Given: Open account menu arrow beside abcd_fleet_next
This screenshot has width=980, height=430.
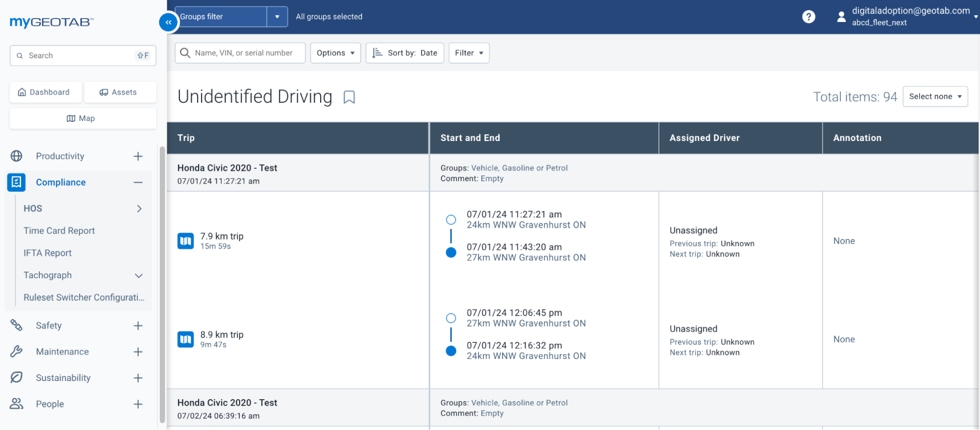Looking at the screenshot, I should pyautogui.click(x=975, y=17).
